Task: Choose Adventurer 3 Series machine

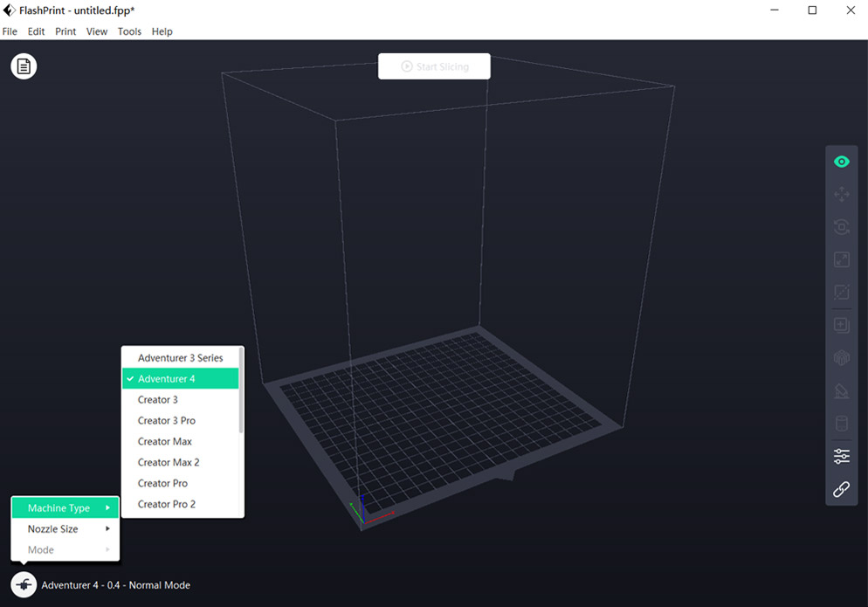Action: click(181, 358)
